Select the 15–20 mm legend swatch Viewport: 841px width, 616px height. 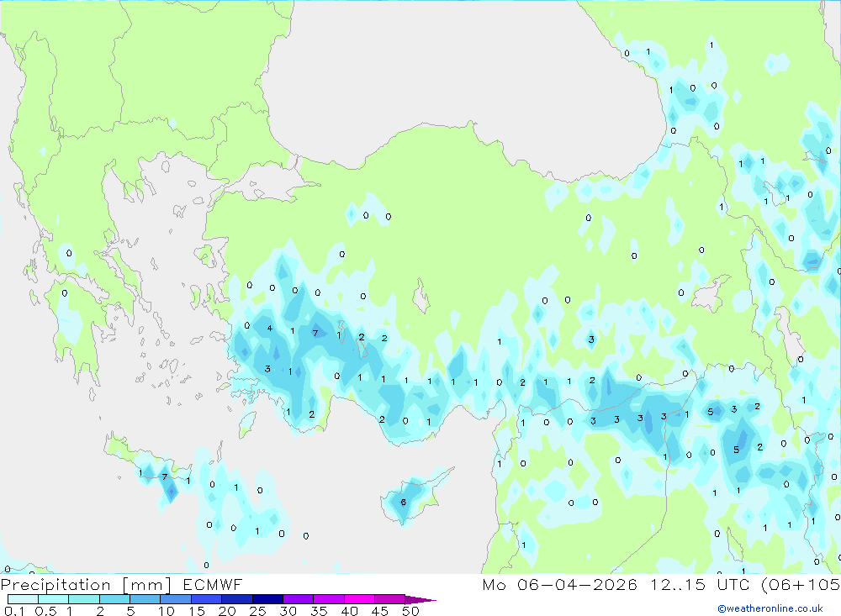pos(207,599)
